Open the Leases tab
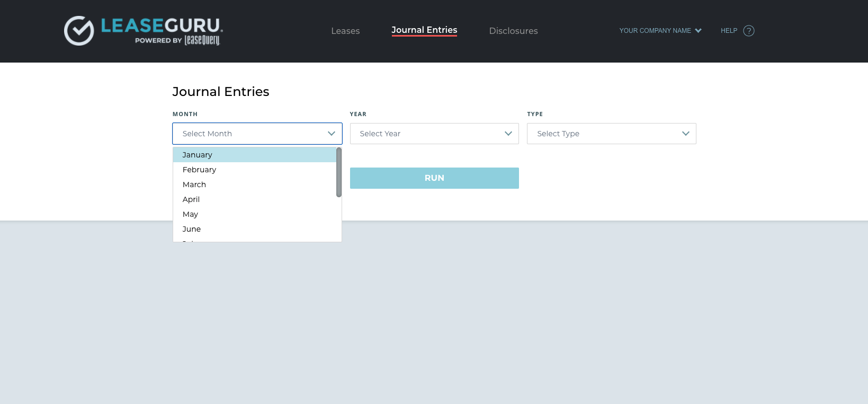 tap(345, 31)
